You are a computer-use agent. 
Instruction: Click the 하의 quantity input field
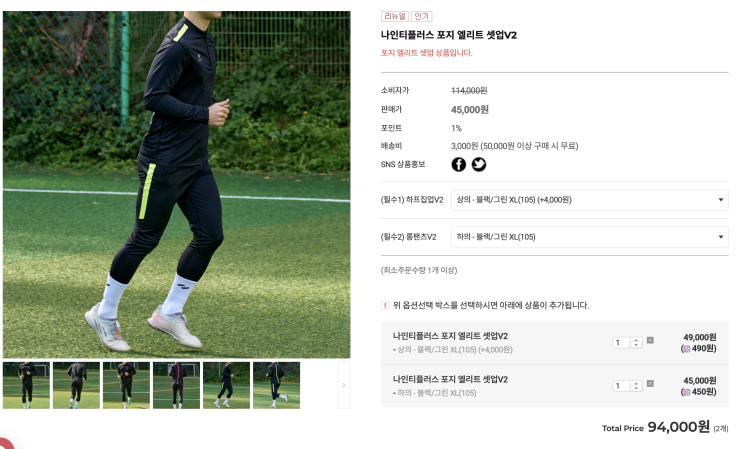[x=623, y=386]
